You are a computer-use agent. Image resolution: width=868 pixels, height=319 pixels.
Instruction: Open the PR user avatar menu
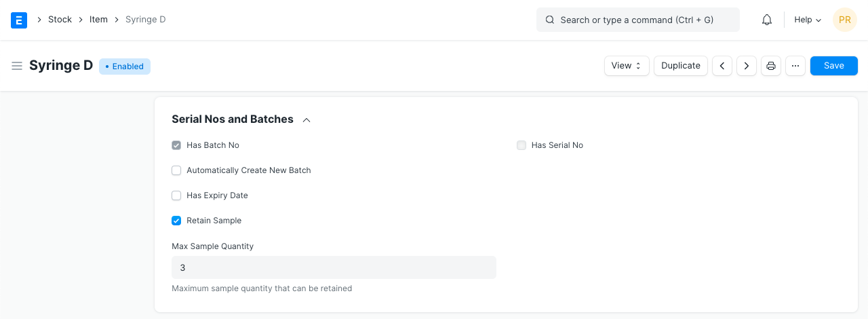coord(844,20)
